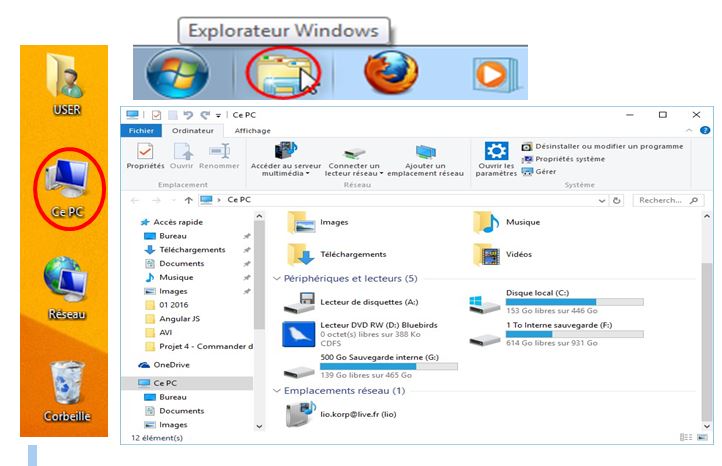
Task: Click Propriétés système
Action: 564,159
